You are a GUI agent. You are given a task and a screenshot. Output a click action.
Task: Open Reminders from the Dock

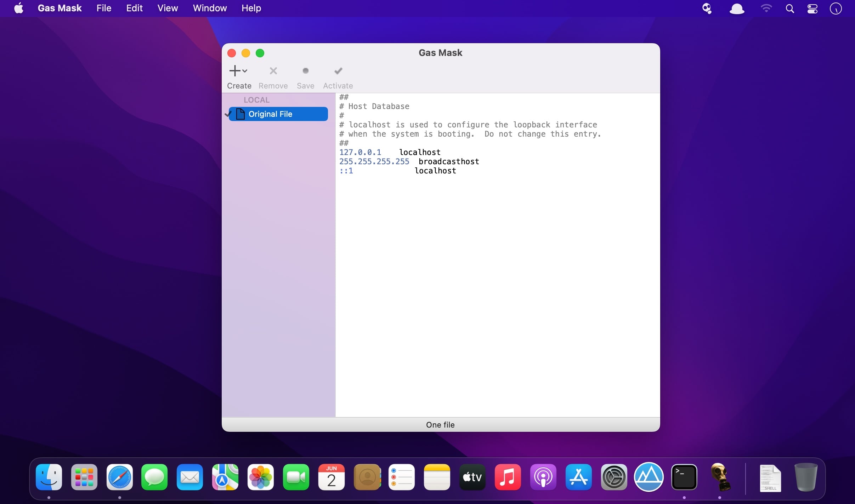point(402,477)
